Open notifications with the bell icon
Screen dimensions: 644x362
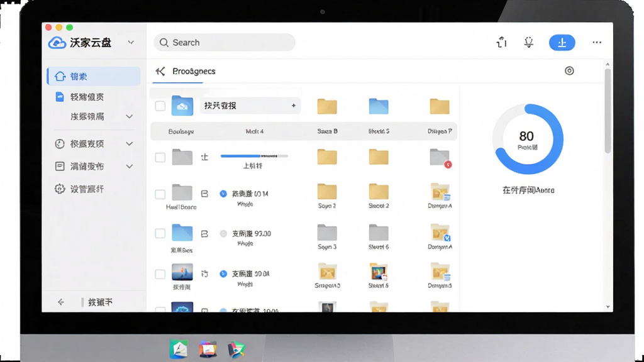pos(528,42)
